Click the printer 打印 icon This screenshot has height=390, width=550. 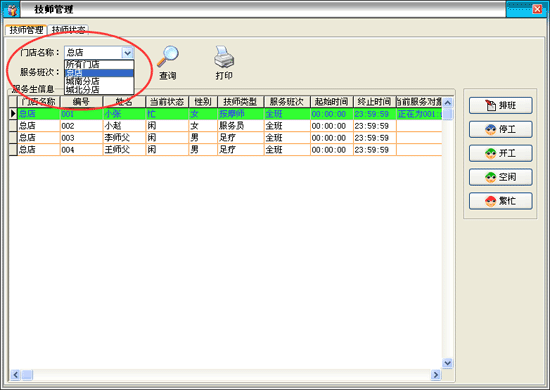point(224,57)
